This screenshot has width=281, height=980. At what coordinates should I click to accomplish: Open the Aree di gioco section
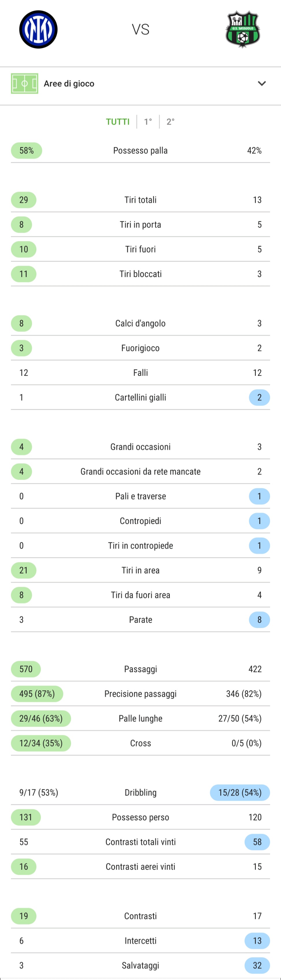69,84
